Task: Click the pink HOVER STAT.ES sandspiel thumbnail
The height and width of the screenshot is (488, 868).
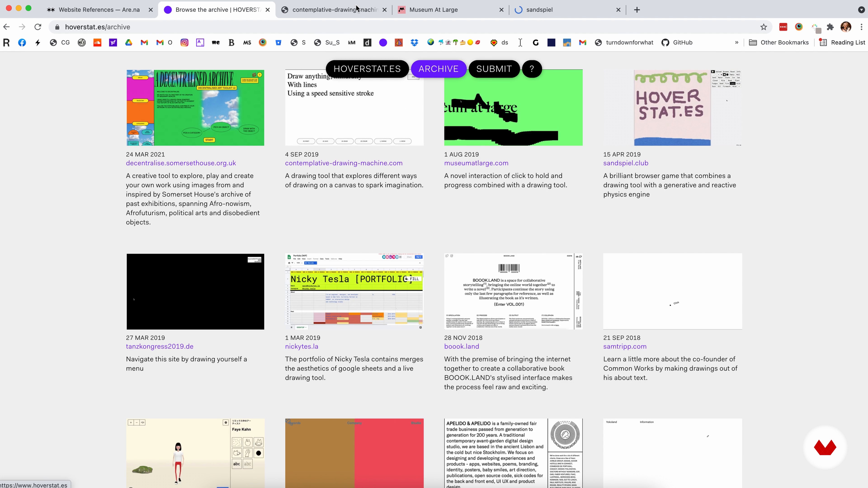Action: [x=672, y=108]
